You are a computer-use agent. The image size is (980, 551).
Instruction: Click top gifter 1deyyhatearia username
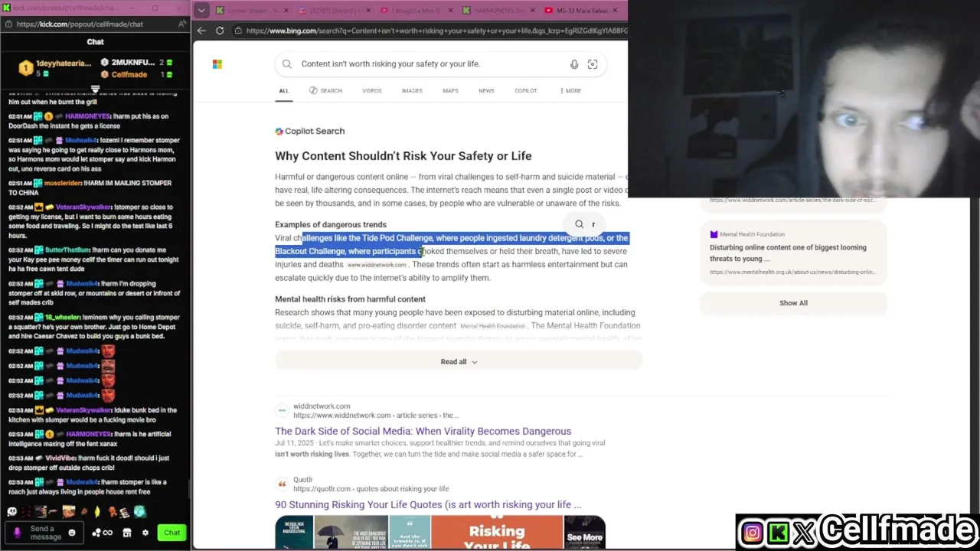tap(64, 64)
